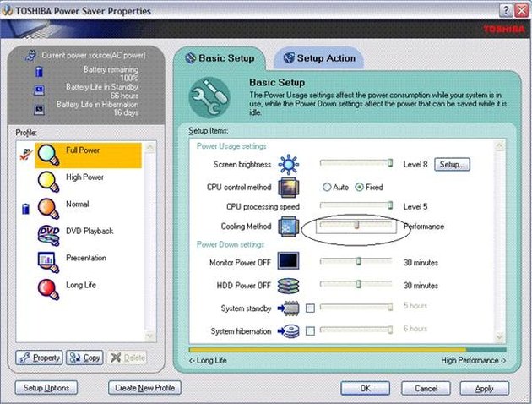Adjust the CPU processing speed slider
Screen dimensions: 532x404
coord(356,205)
